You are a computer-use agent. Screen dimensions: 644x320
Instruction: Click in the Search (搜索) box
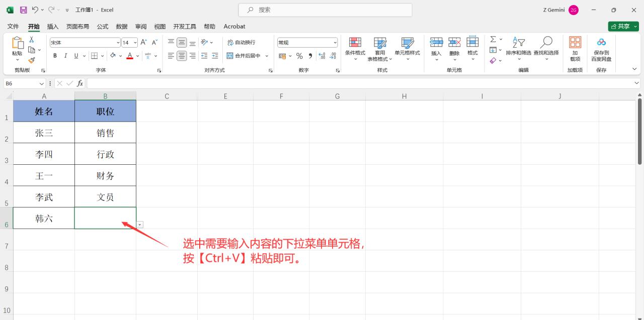click(325, 10)
